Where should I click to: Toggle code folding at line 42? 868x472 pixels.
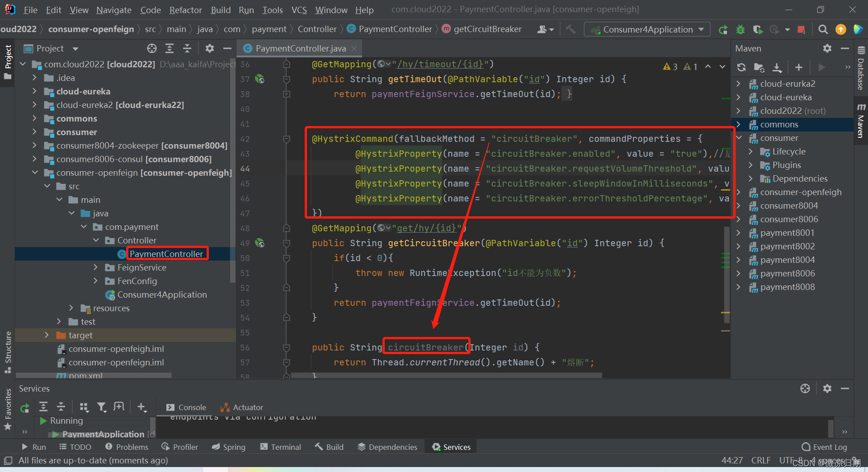(286, 139)
